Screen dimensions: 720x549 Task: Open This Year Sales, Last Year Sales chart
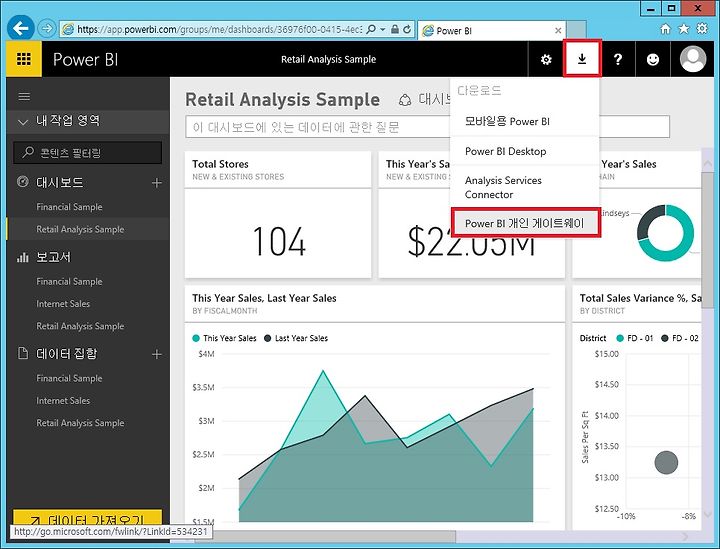pyautogui.click(x=375, y=408)
